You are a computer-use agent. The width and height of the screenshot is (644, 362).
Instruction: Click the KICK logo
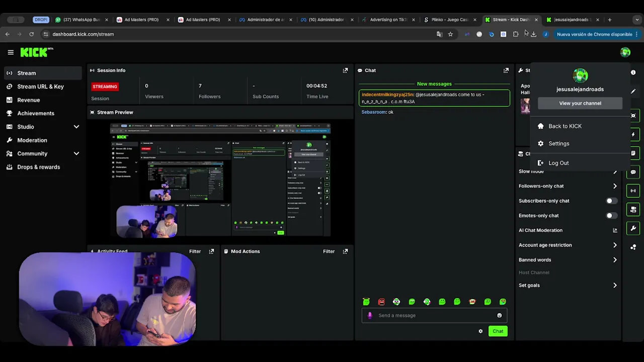pos(36,52)
